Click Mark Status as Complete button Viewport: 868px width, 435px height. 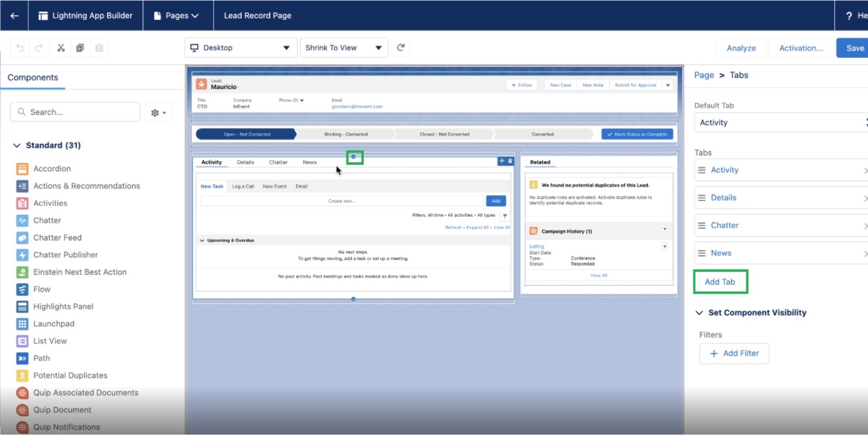click(637, 134)
